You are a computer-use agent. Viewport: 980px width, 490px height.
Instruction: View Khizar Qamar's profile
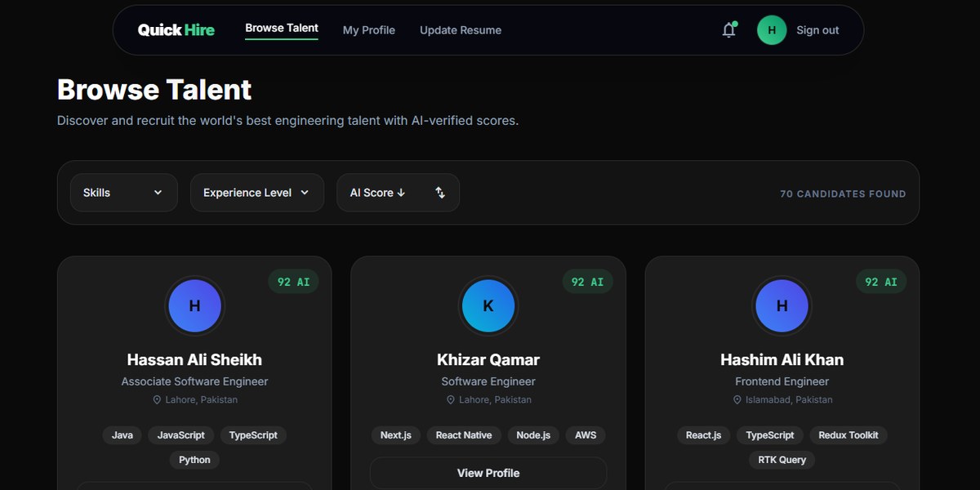click(488, 473)
